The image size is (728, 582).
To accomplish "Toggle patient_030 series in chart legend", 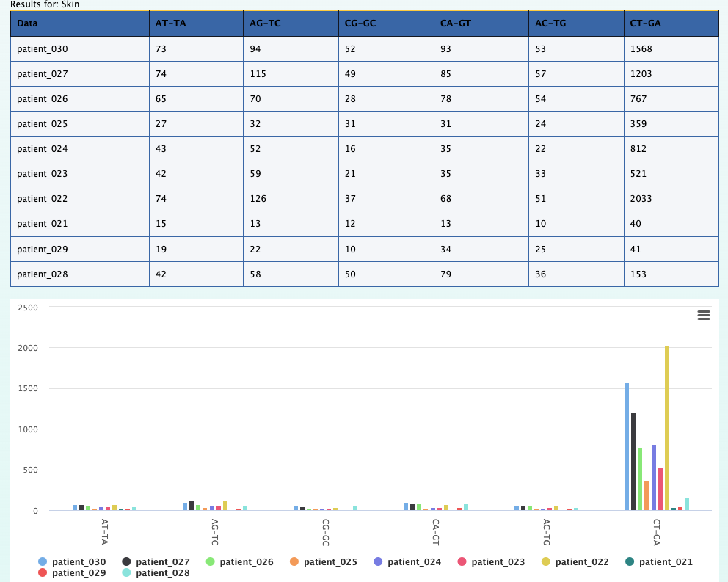I will coord(77,562).
